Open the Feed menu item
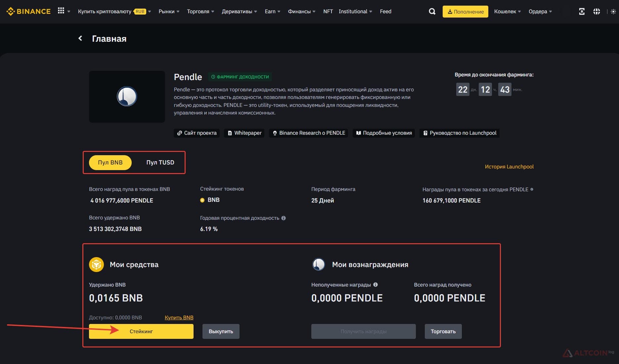Viewport: 619px width, 364px height. coord(385,12)
